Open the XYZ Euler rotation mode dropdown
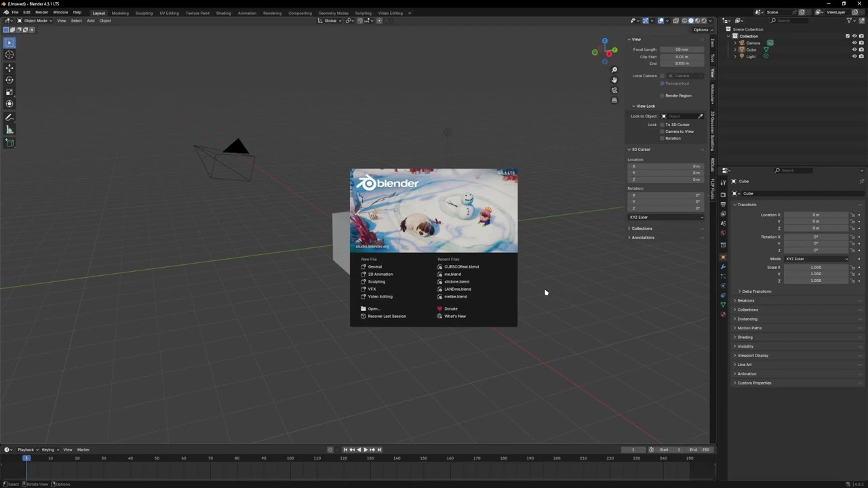The height and width of the screenshot is (488, 868). coord(816,259)
